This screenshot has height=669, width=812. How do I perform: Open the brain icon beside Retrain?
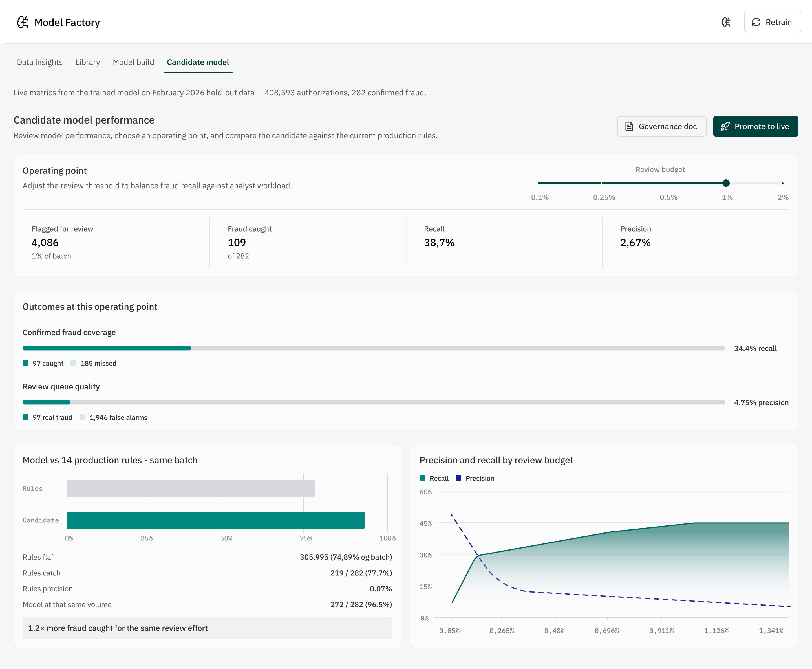(726, 22)
